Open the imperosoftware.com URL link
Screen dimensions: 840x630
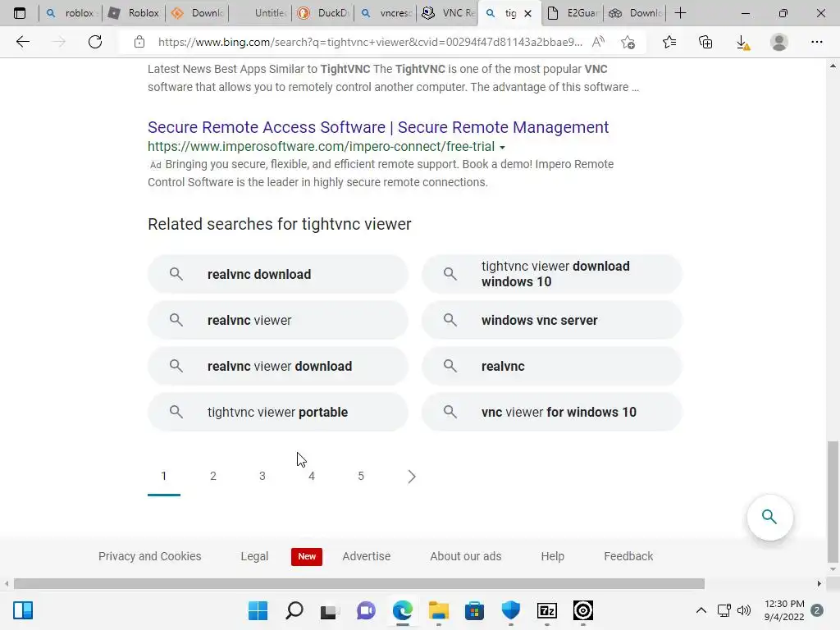click(322, 147)
